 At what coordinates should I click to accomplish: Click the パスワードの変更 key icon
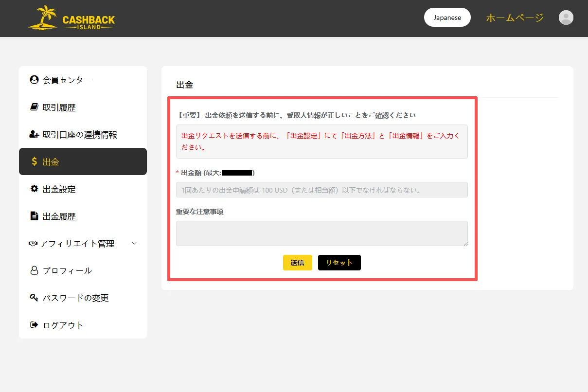click(x=34, y=298)
